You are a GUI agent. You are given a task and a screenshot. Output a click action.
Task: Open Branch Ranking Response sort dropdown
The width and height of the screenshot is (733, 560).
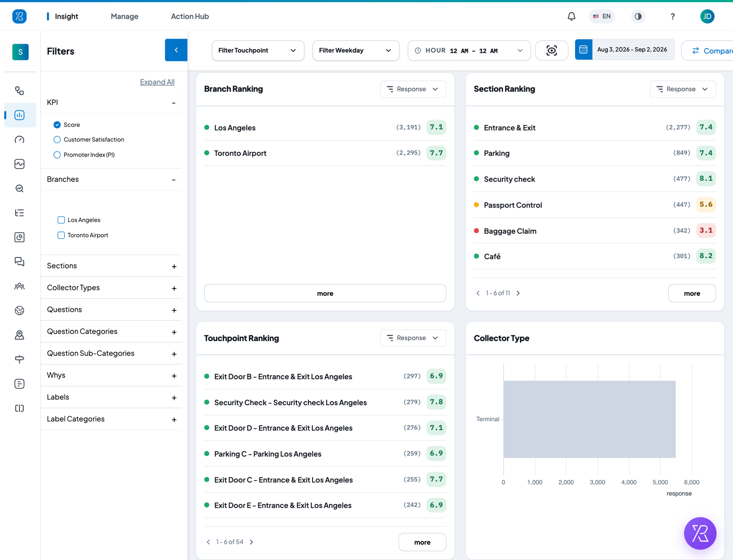(x=413, y=89)
